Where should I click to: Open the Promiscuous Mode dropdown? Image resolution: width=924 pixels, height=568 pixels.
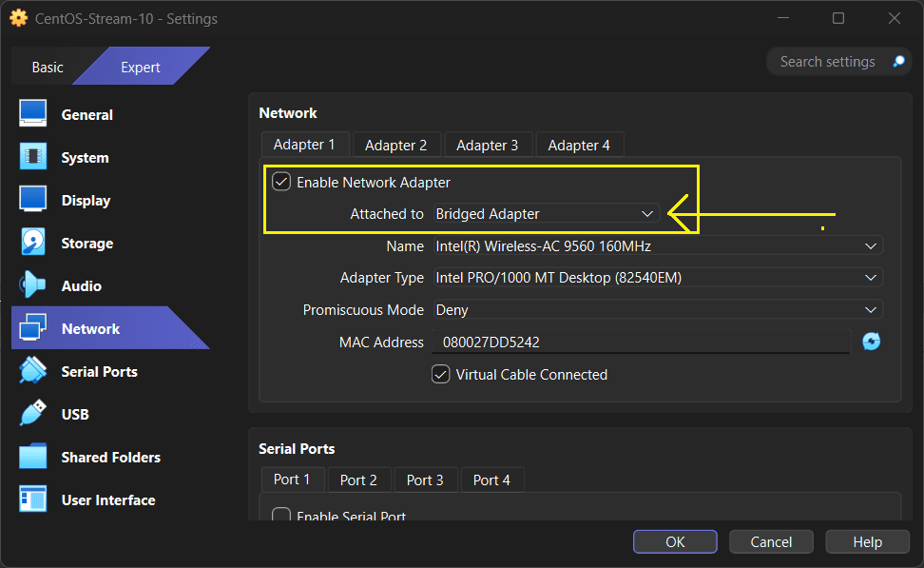[657, 310]
